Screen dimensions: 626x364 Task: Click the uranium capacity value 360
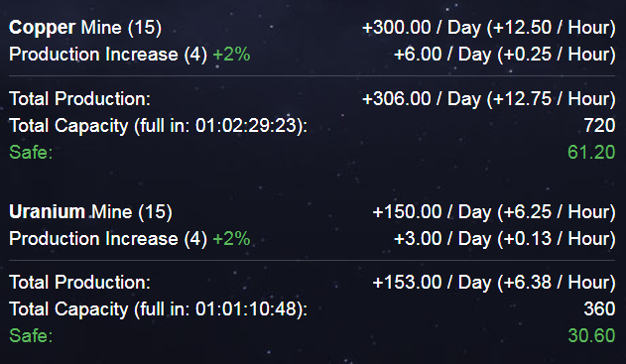click(599, 308)
